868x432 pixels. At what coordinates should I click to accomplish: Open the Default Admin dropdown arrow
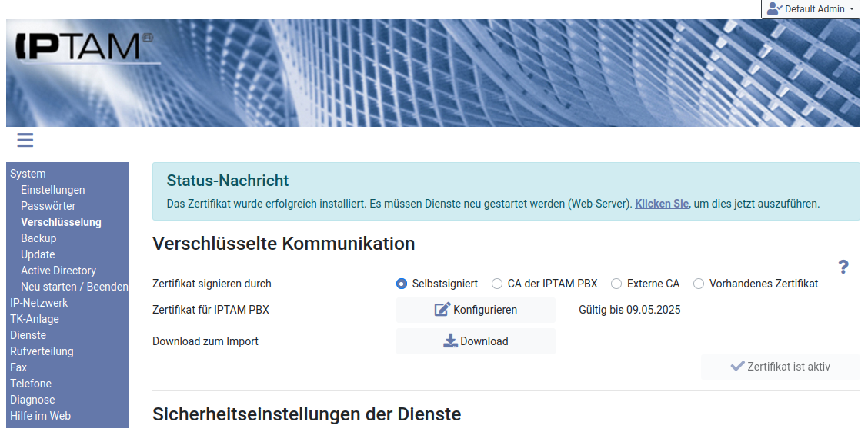coord(852,9)
